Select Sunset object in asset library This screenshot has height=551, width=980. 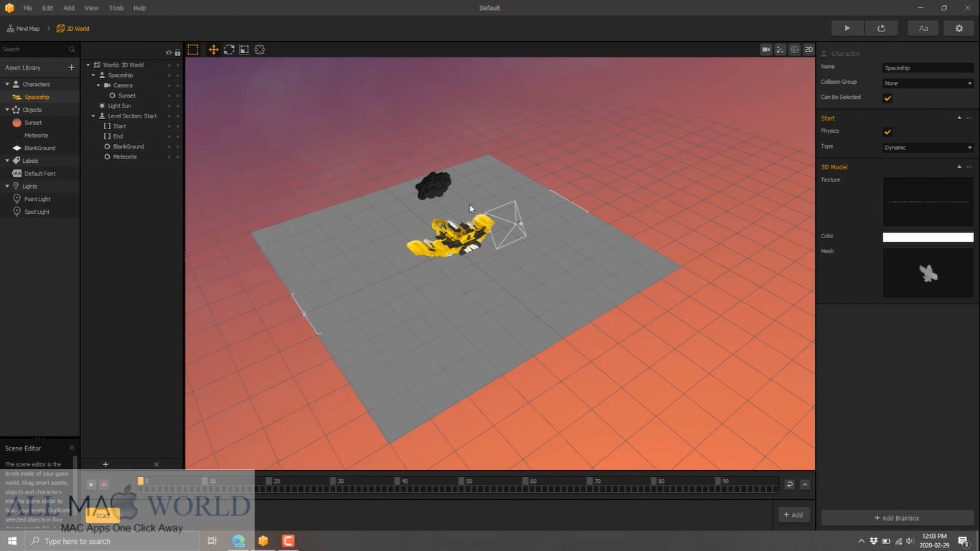click(33, 123)
